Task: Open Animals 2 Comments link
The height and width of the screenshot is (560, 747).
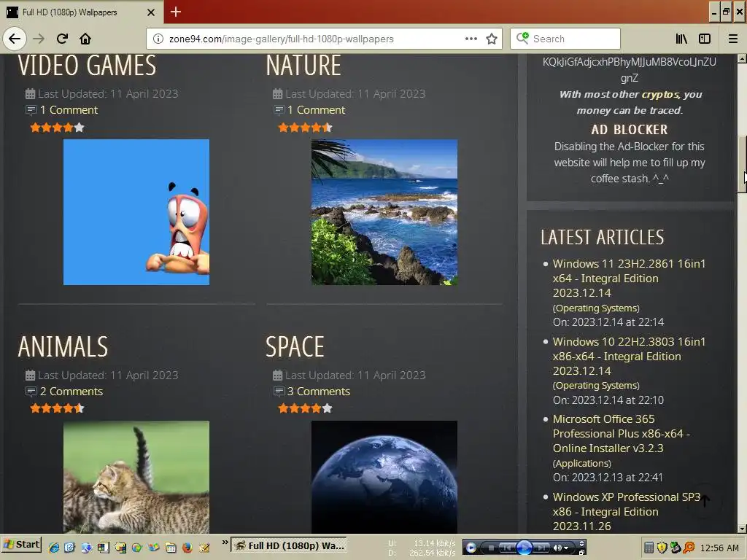Action: (x=71, y=392)
